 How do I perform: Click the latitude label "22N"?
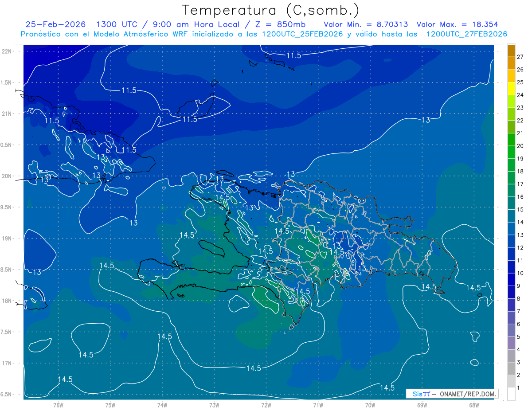(x=8, y=51)
